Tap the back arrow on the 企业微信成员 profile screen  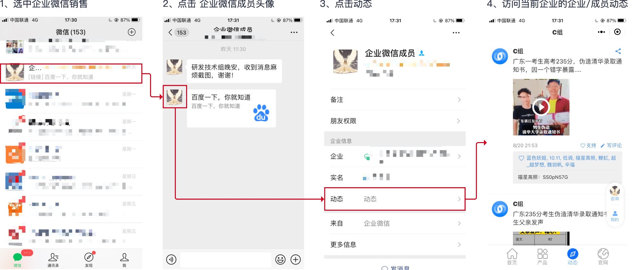(x=333, y=33)
